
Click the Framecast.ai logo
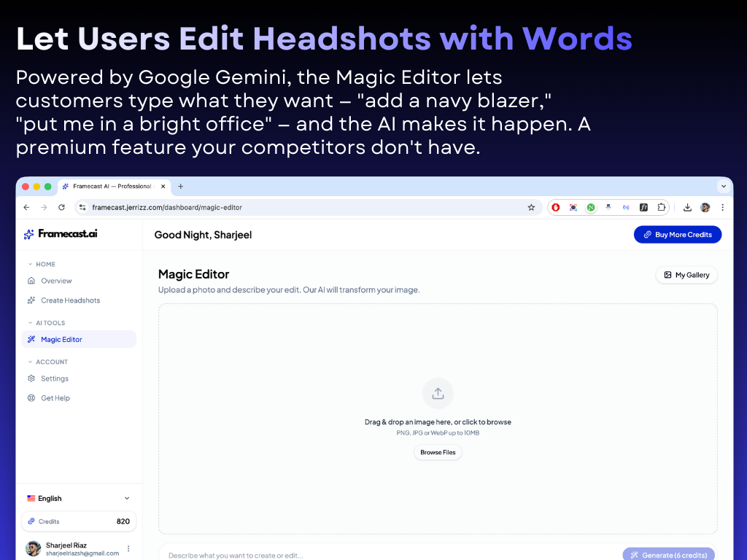[61, 234]
